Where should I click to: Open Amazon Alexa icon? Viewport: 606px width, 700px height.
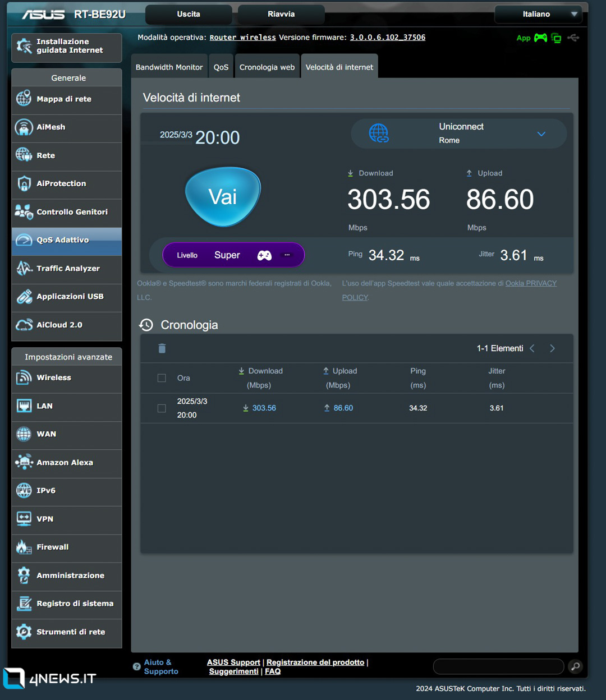click(24, 462)
